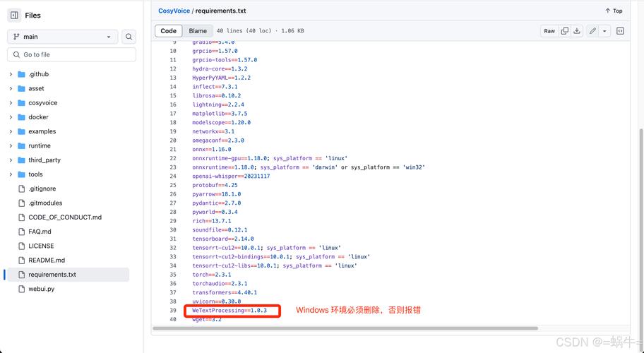
Task: Open the examples folder
Action: [42, 131]
